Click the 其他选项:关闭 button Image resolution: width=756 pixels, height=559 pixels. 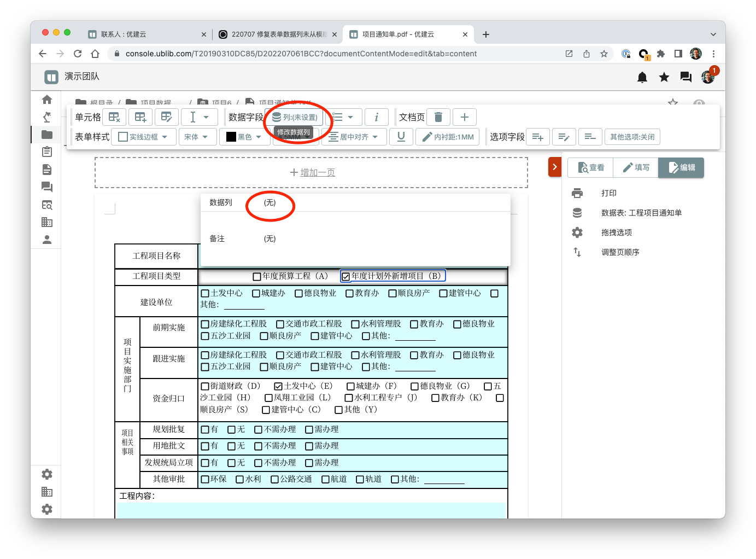point(632,137)
